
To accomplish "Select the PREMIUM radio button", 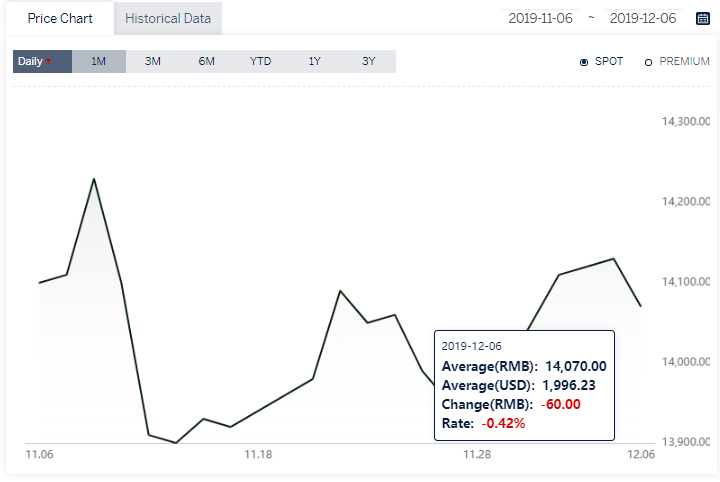I will click(x=648, y=62).
